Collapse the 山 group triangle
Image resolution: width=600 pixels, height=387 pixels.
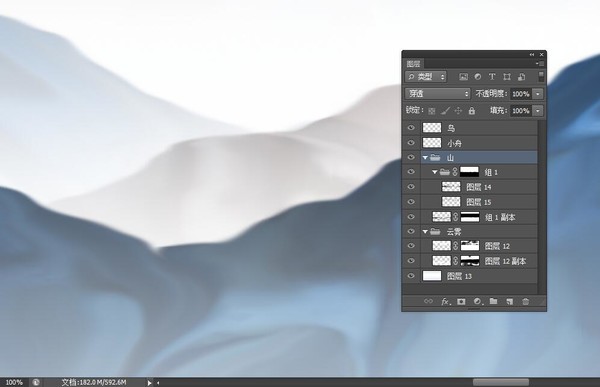[425, 157]
